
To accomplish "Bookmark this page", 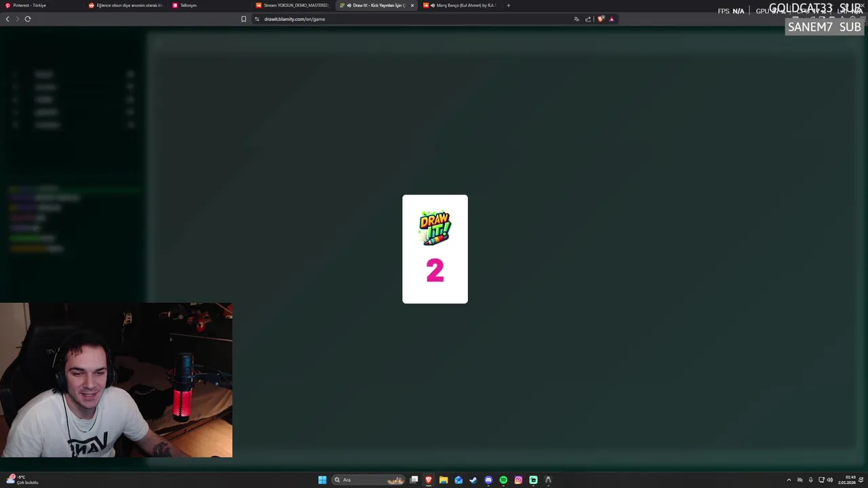I will click(243, 19).
